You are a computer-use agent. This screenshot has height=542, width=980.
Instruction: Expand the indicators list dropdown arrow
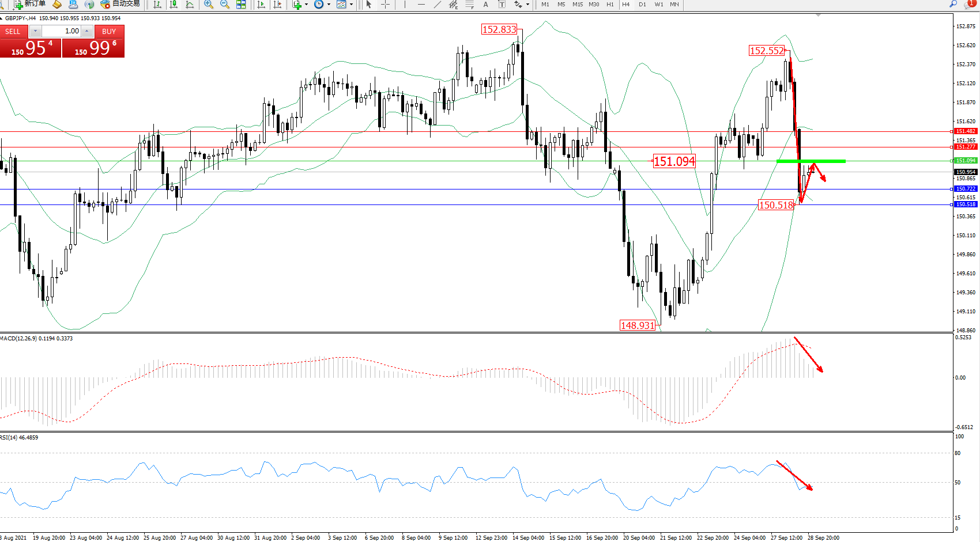(x=306, y=5)
